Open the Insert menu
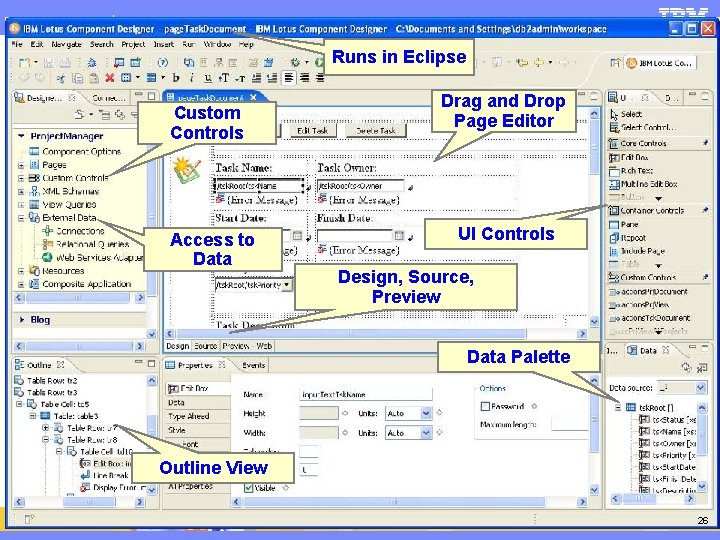Viewport: 720px width, 540px height. coord(163,44)
